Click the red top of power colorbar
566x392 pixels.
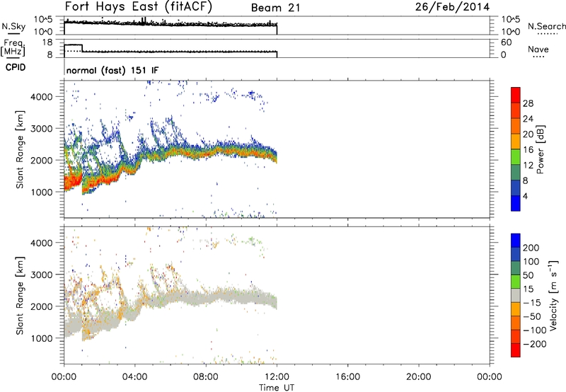coord(516,95)
